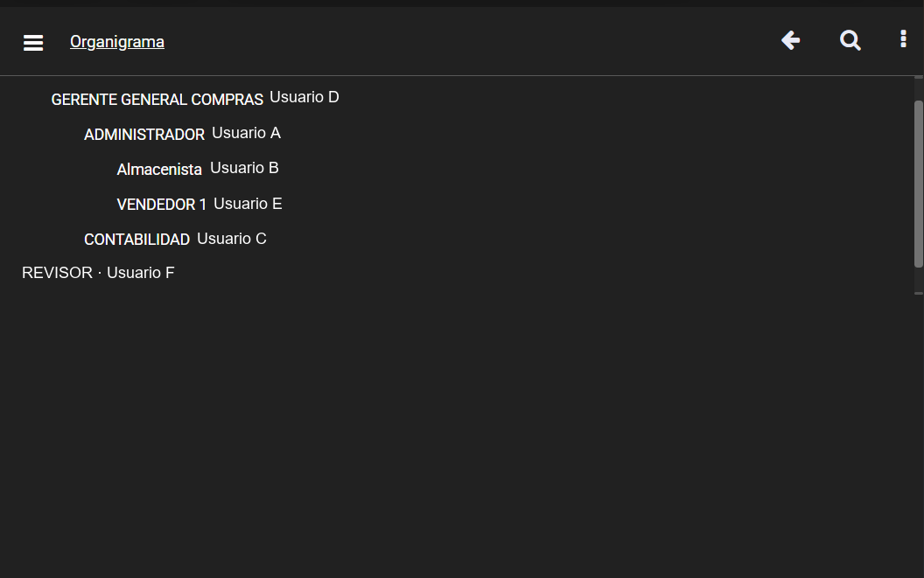924x578 pixels.
Task: Select the Almacenista position
Action: click(x=159, y=170)
